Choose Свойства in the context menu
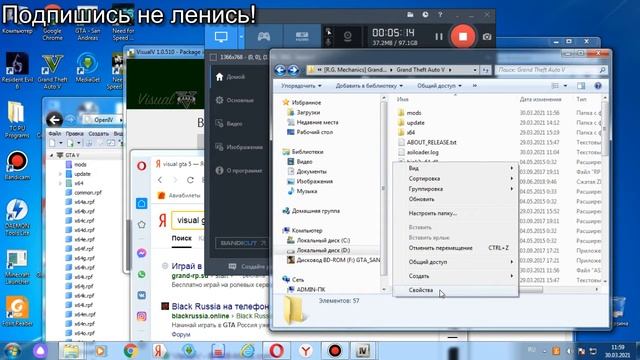This screenshot has height=360, width=640. [456, 290]
